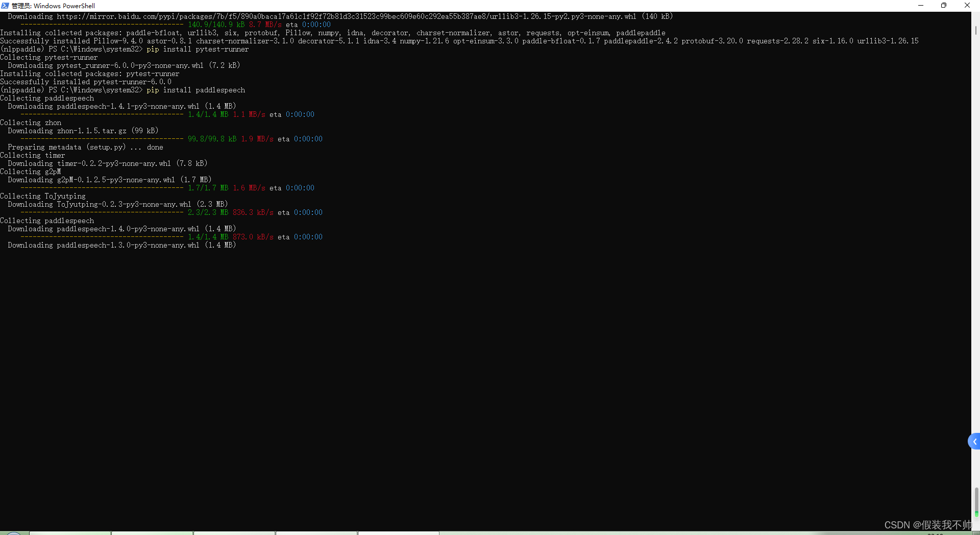The height and width of the screenshot is (535, 980).
Task: Click 'Downloading pytest_runner-6.0.0-py3-none-any.whl' line
Action: (124, 65)
